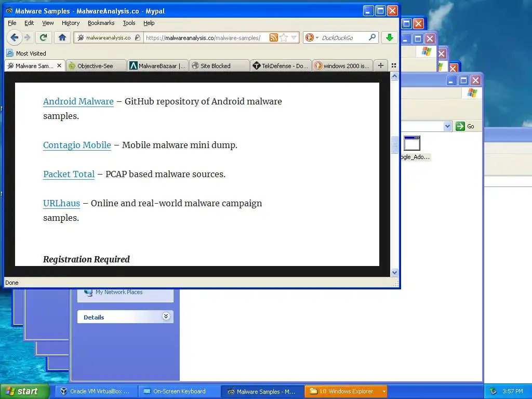Switch to the TekDefense tab
532x399 pixels.
click(281, 66)
